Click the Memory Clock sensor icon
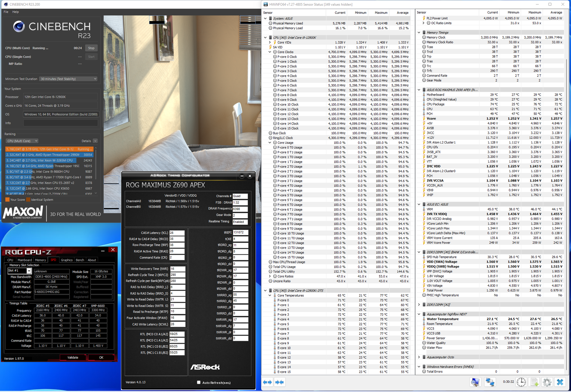571x392 pixels. click(x=424, y=37)
